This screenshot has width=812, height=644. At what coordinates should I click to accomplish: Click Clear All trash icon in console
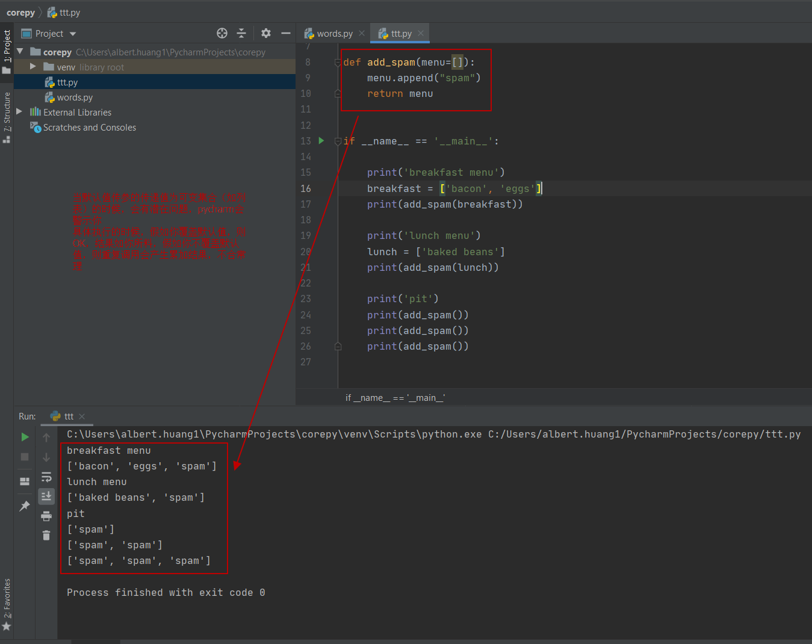point(46,535)
